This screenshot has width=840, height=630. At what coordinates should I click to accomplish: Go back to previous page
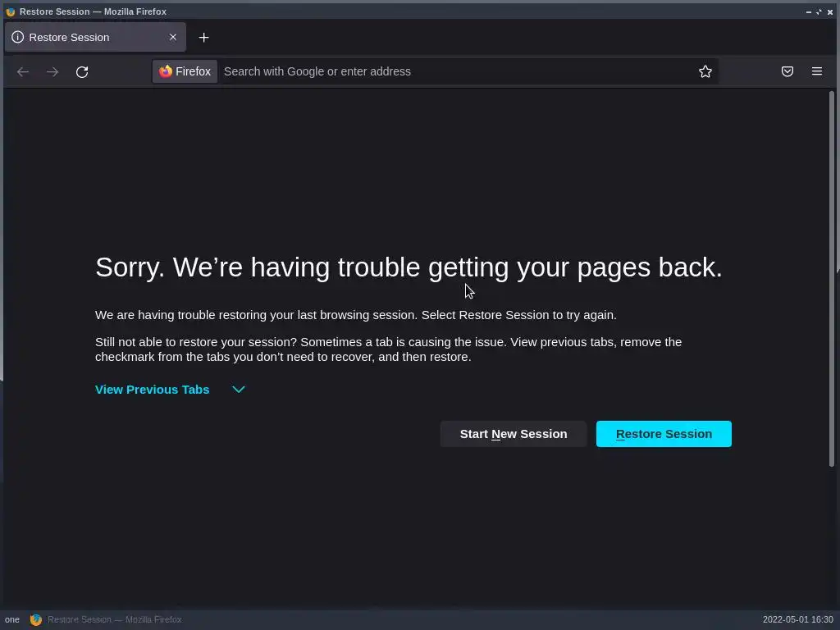coord(22,72)
